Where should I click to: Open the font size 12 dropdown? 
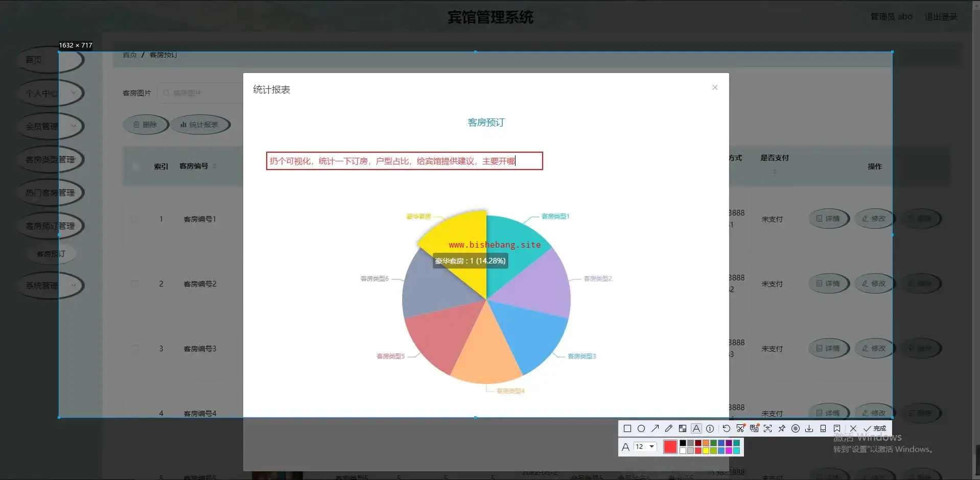(645, 447)
